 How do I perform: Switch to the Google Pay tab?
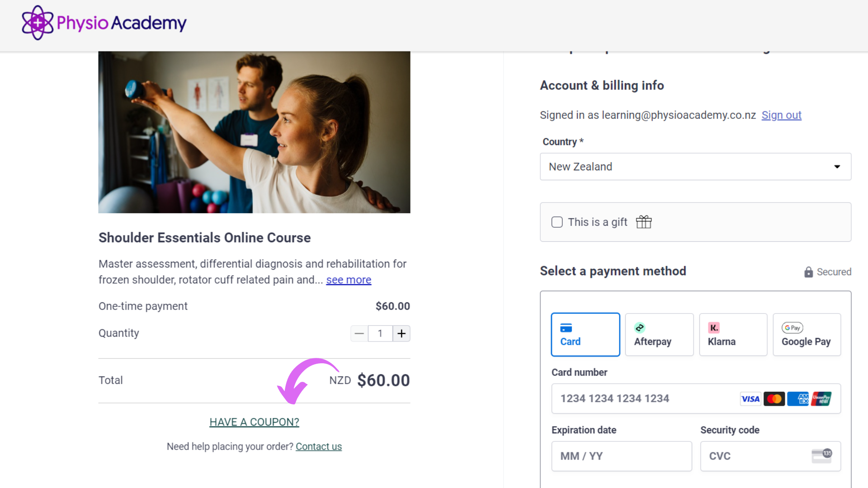[x=807, y=335]
